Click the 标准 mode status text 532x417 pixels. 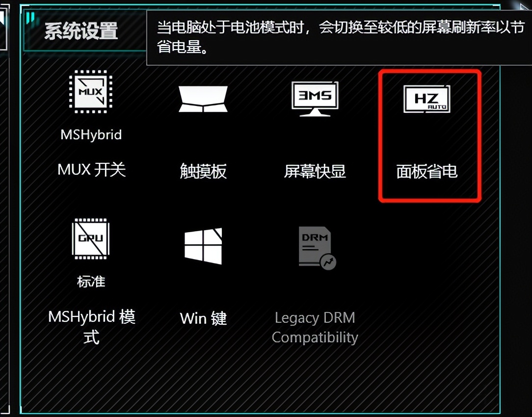point(91,282)
